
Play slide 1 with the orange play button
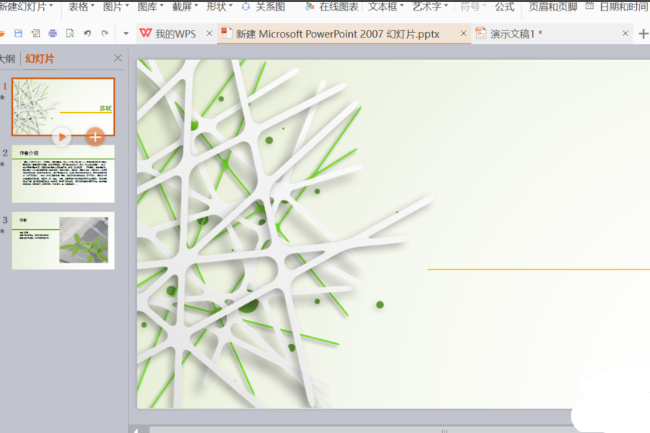pyautogui.click(x=62, y=137)
